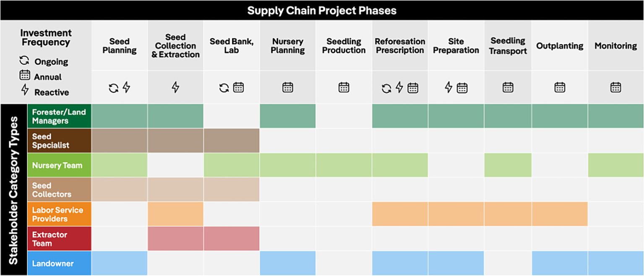The image size is (644, 276).
Task: Click the calendar icon under Monitoring
Action: pyautogui.click(x=615, y=87)
